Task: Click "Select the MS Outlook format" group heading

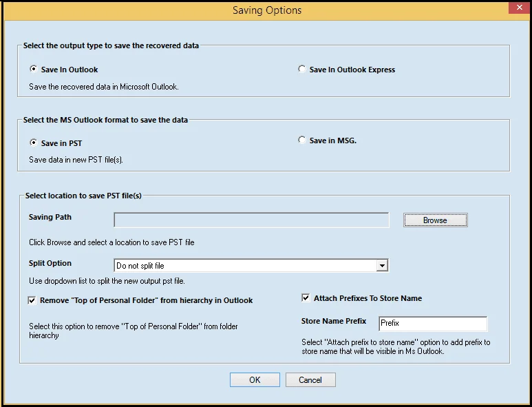Action: click(x=105, y=120)
